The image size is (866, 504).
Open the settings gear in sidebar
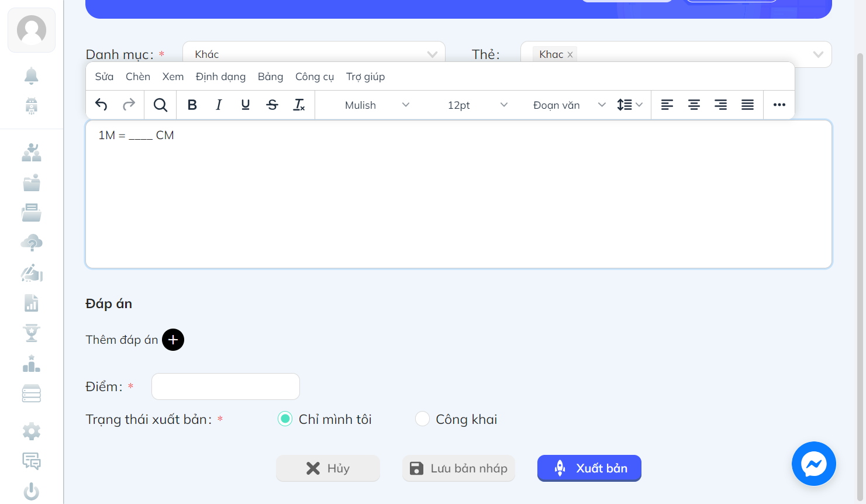click(x=32, y=431)
